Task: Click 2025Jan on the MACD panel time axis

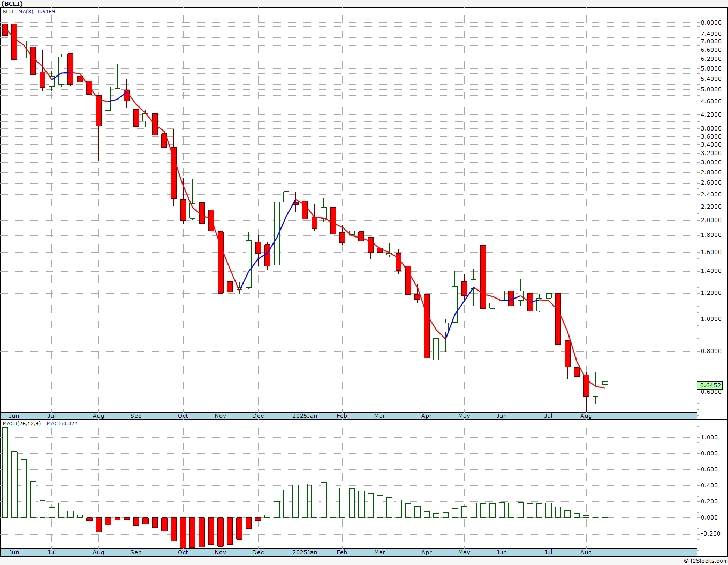Action: pos(305,552)
